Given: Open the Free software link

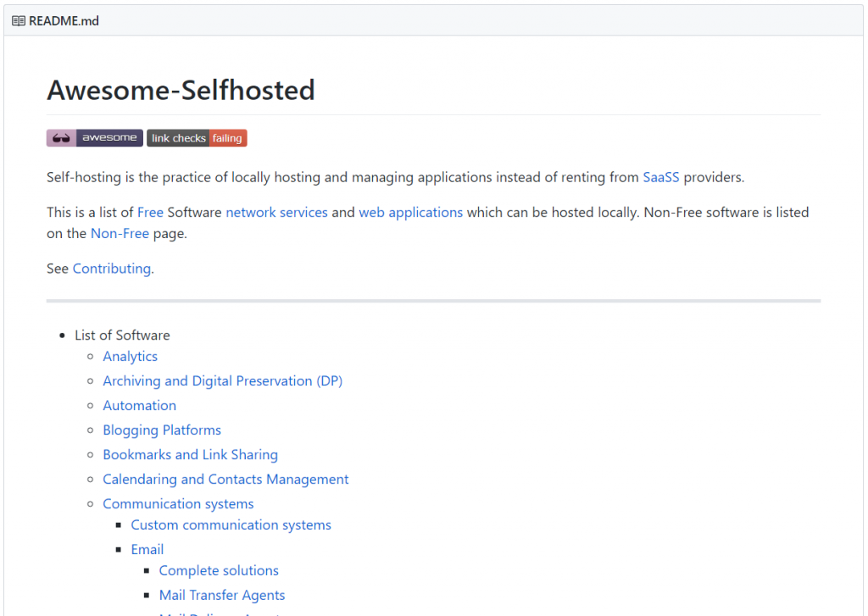Looking at the screenshot, I should tap(150, 212).
